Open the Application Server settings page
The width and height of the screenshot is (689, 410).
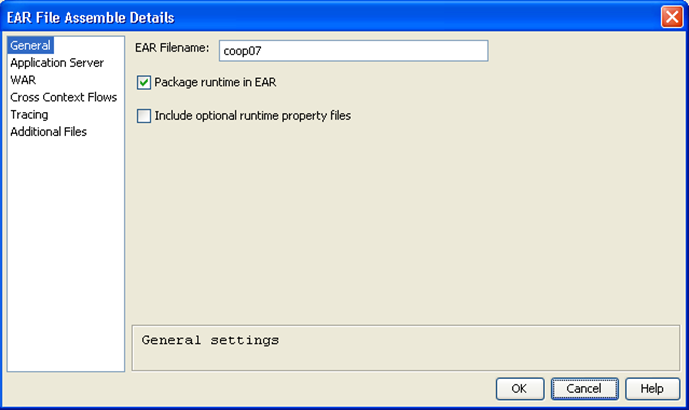point(57,63)
